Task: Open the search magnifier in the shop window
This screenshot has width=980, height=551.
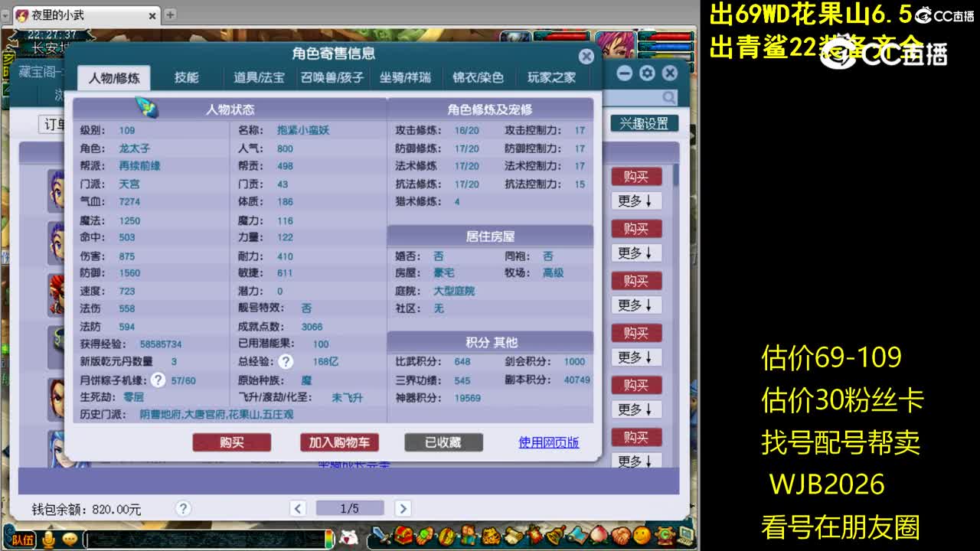Action: [667, 98]
